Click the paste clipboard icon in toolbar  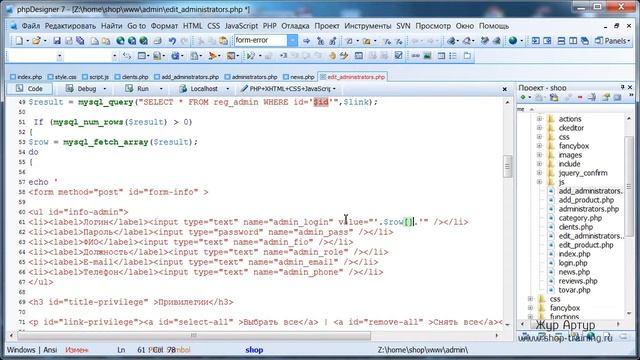(x=223, y=40)
